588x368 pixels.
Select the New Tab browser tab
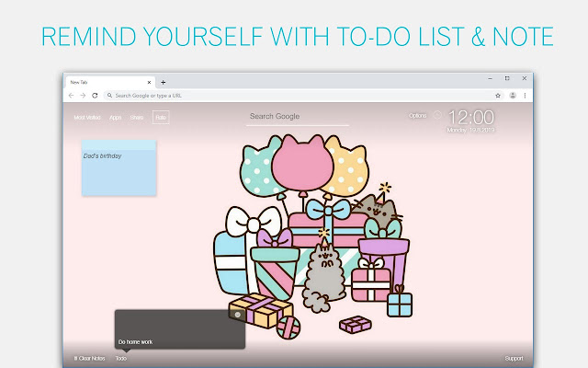(x=110, y=82)
